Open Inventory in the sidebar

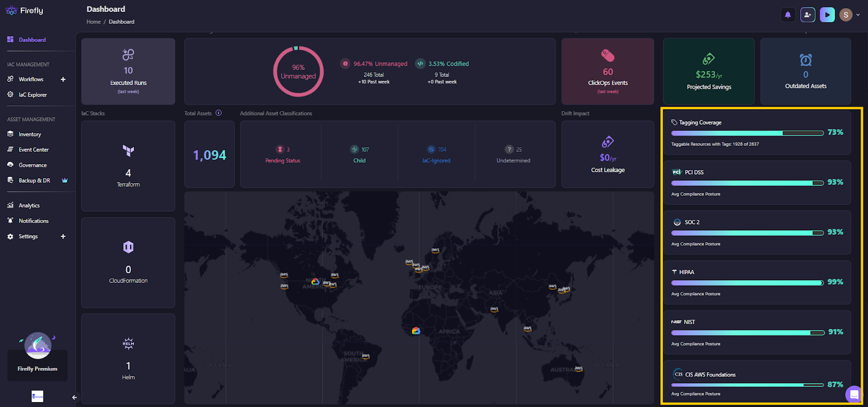30,134
